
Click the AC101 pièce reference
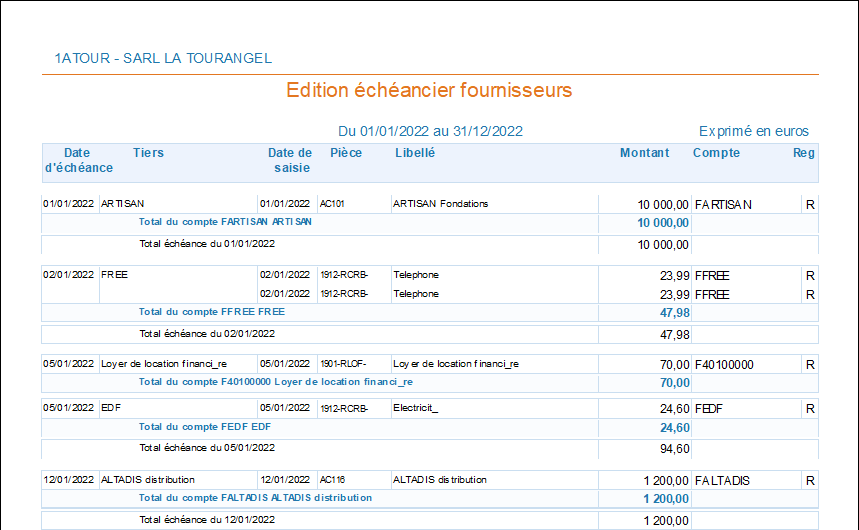(x=332, y=204)
